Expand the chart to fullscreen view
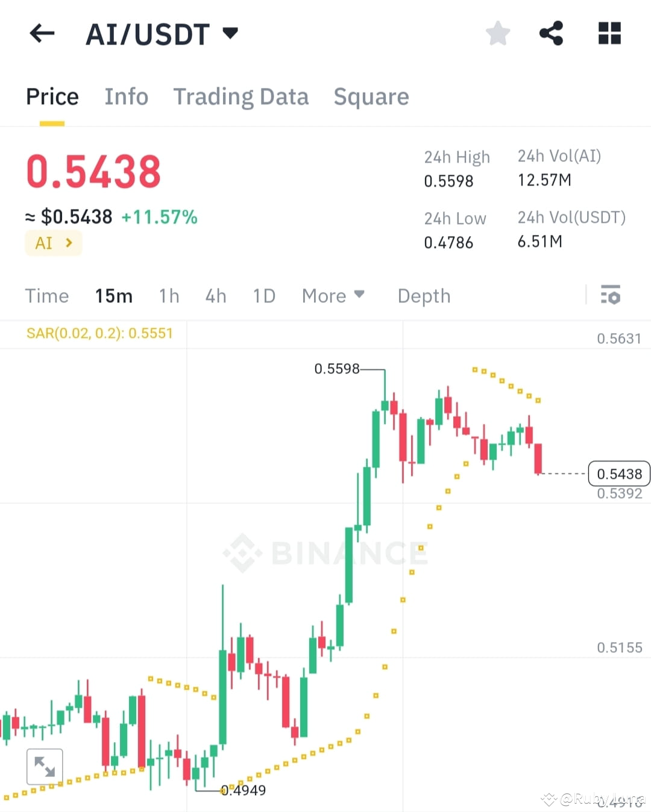 tap(45, 766)
